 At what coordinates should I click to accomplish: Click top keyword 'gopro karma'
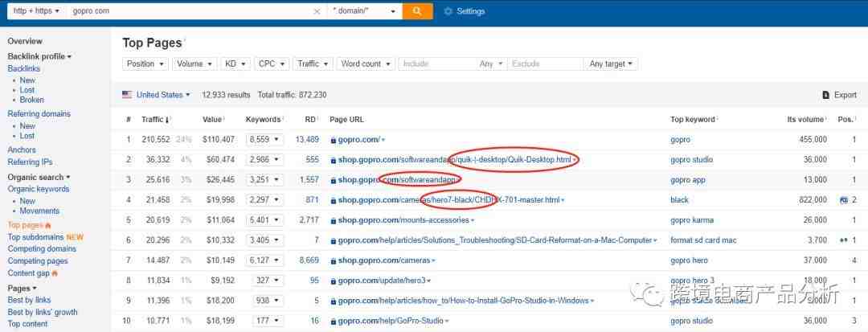692,220
